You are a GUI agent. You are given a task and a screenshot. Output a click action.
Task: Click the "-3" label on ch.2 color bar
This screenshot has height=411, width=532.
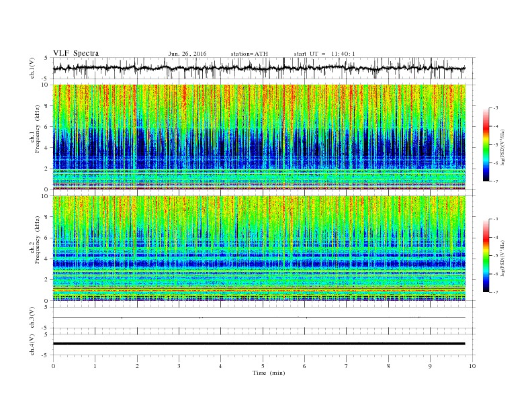pos(496,219)
